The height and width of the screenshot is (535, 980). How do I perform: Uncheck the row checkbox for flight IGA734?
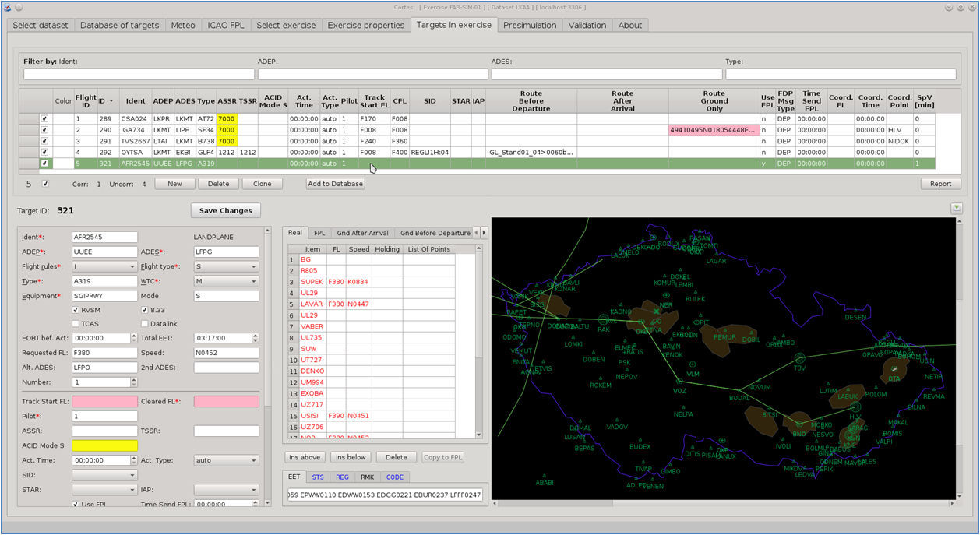click(x=44, y=130)
